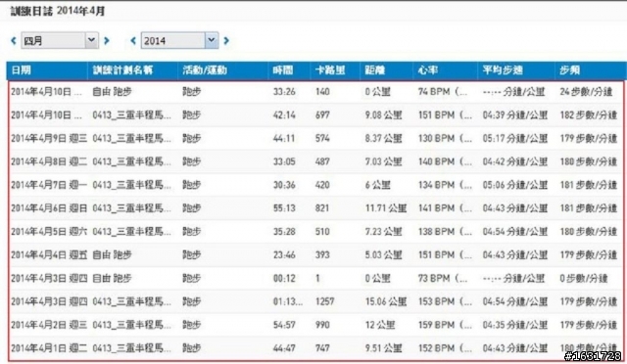The image size is (627, 364).
Task: Open 2014年4月4日 週五 entry
Action: (x=49, y=254)
